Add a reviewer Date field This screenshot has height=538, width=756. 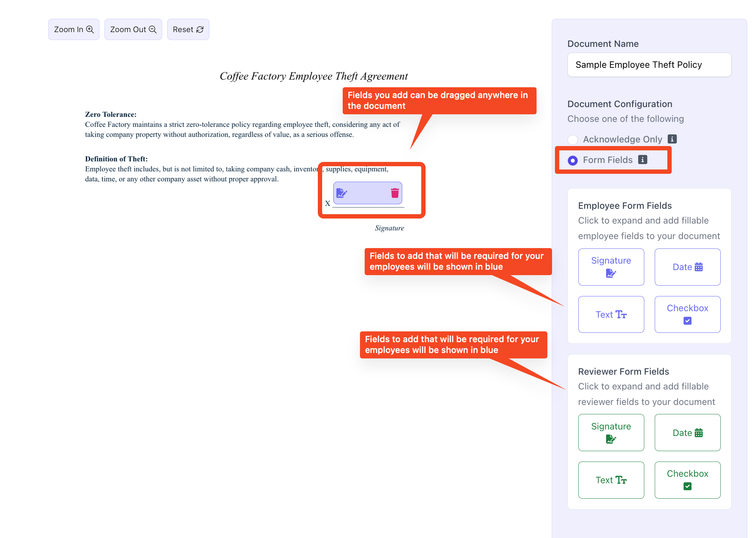(687, 432)
